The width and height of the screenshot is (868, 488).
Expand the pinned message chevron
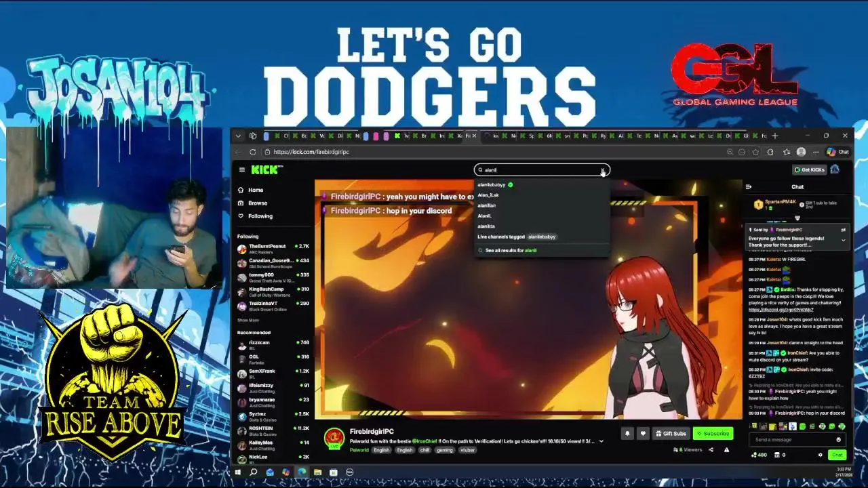[x=844, y=240]
